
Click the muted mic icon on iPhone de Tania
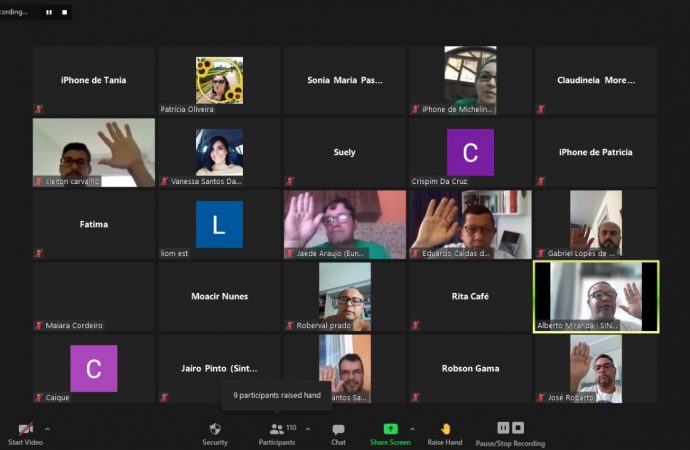pyautogui.click(x=39, y=109)
